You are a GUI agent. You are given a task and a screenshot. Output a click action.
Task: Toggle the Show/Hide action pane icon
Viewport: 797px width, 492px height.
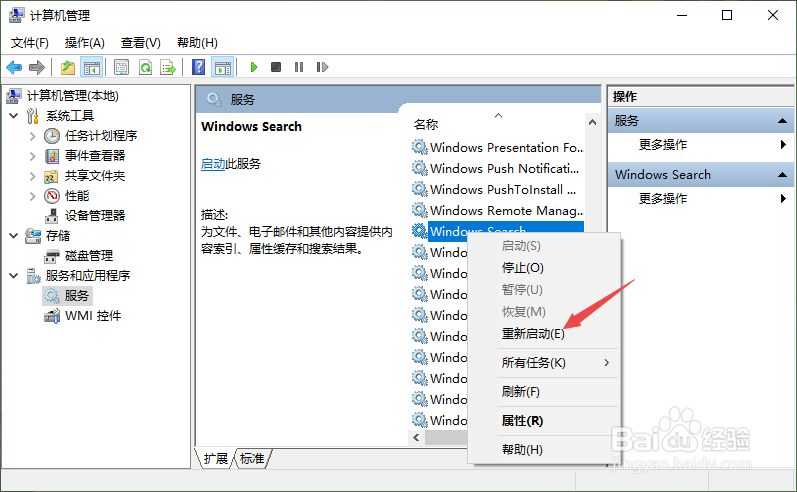click(x=223, y=67)
